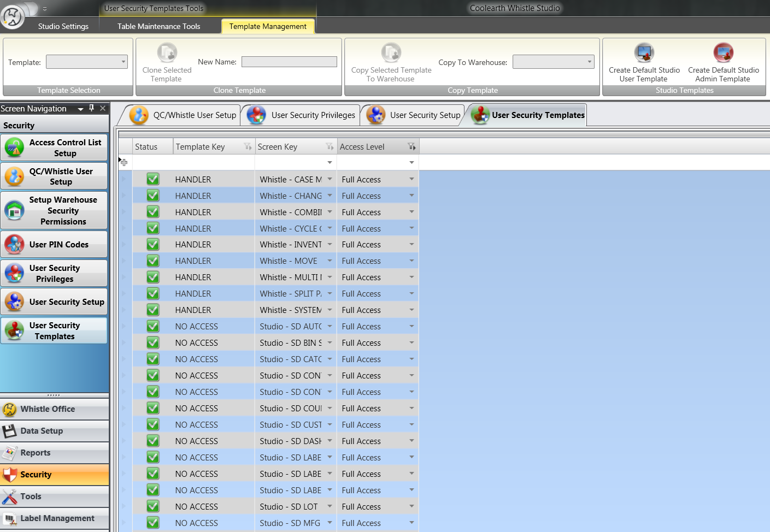Click the New Name input field
This screenshot has height=532, width=770.
(x=289, y=62)
